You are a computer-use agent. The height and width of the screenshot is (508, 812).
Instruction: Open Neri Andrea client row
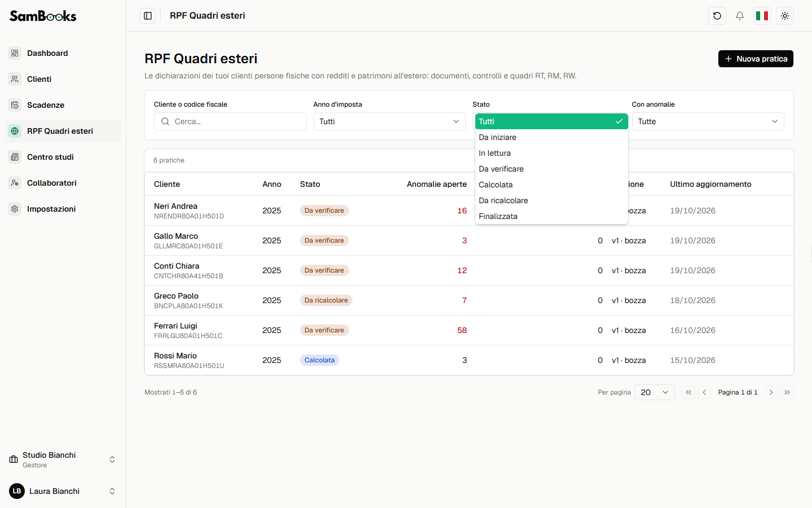click(x=469, y=211)
